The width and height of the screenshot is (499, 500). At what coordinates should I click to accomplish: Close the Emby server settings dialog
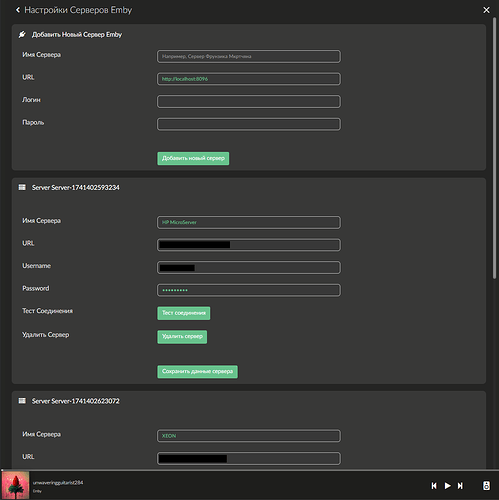click(486, 10)
